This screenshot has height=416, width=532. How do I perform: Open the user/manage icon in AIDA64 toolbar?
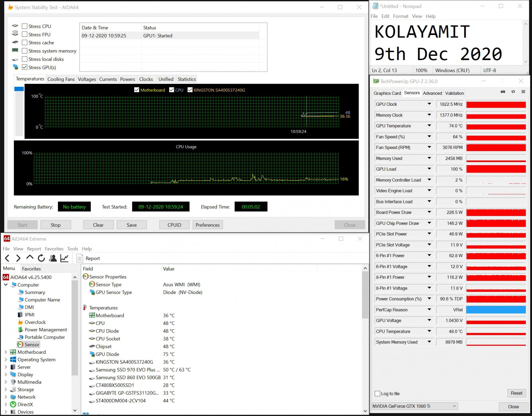53,258
